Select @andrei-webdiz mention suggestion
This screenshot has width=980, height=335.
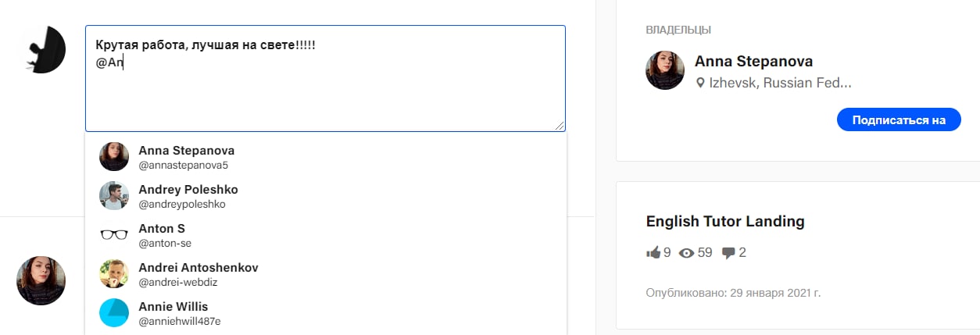[x=177, y=282]
